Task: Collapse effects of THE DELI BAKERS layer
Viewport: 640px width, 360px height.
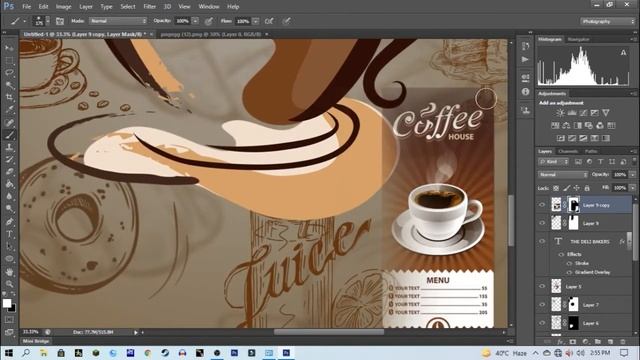Action: [x=630, y=241]
